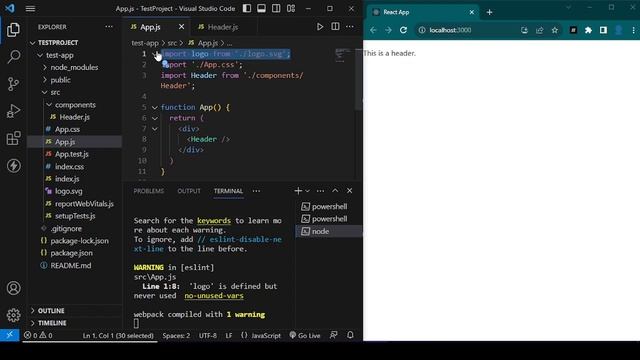Open terminal panel more actions
640x360 pixels.
(x=320, y=191)
